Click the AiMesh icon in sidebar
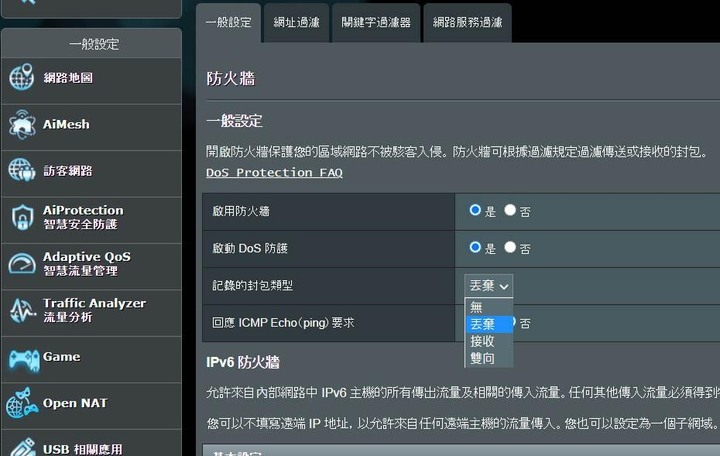The image size is (720, 456). click(x=22, y=124)
